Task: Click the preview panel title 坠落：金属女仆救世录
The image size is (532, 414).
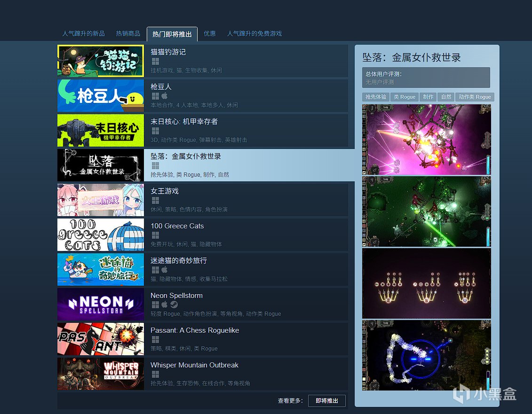Action: [412, 58]
